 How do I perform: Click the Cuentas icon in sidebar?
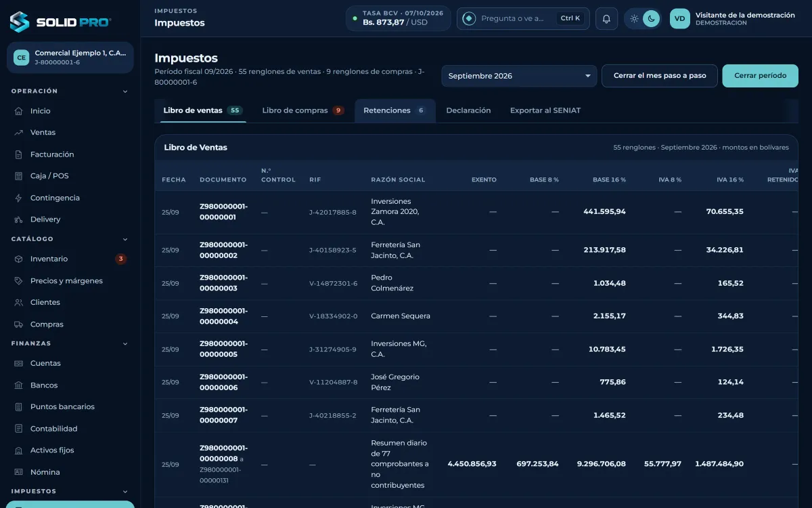19,364
